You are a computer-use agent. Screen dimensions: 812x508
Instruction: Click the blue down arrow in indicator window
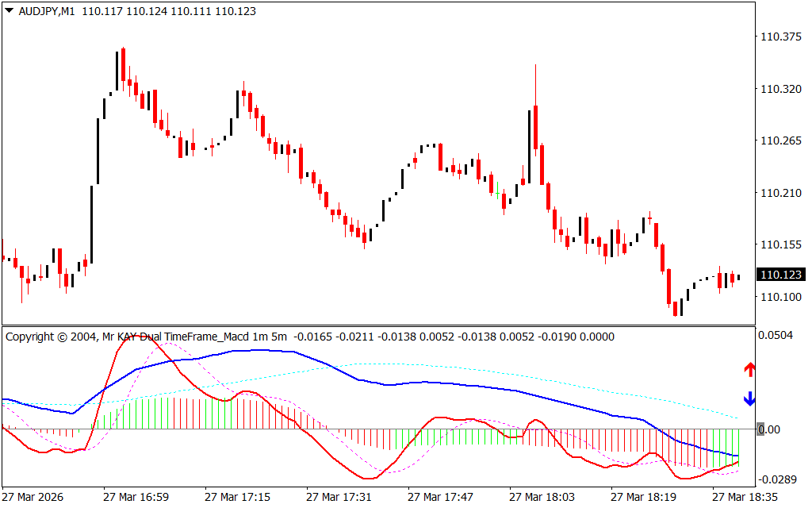pyautogui.click(x=749, y=398)
